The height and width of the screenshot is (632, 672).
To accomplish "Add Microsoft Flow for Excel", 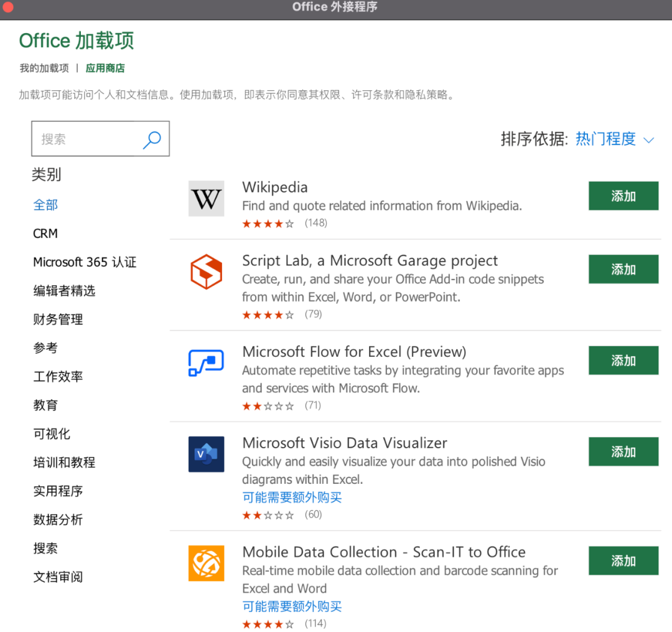I will (x=623, y=361).
